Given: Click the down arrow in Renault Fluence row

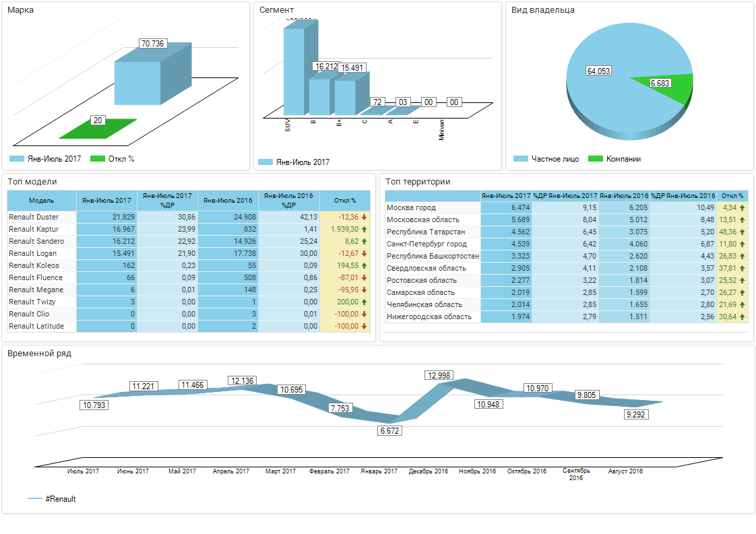Looking at the screenshot, I should (364, 277).
